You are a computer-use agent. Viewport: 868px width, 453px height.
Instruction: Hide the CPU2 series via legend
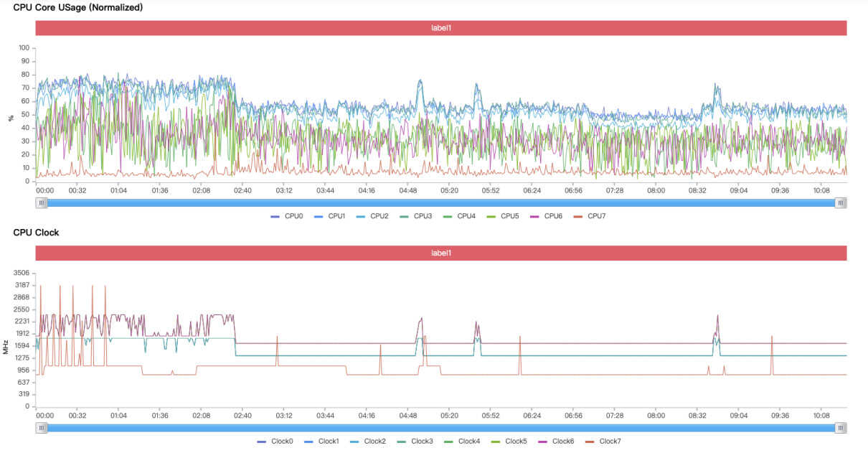point(373,216)
